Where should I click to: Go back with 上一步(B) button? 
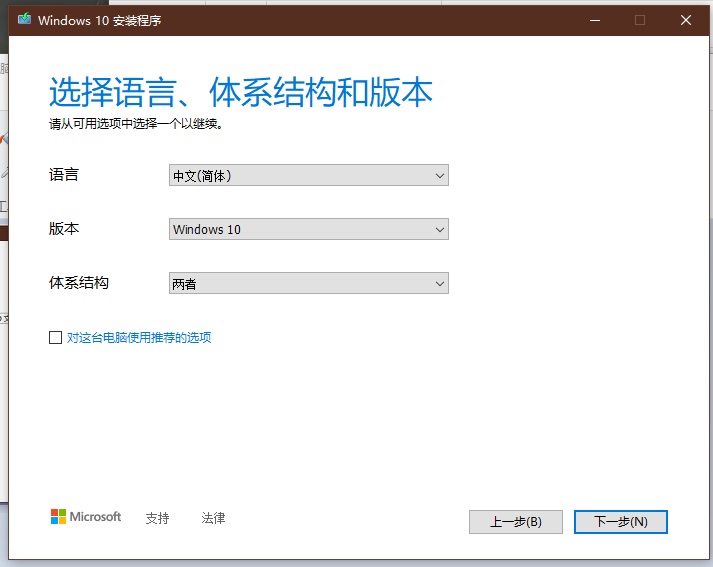point(516,522)
